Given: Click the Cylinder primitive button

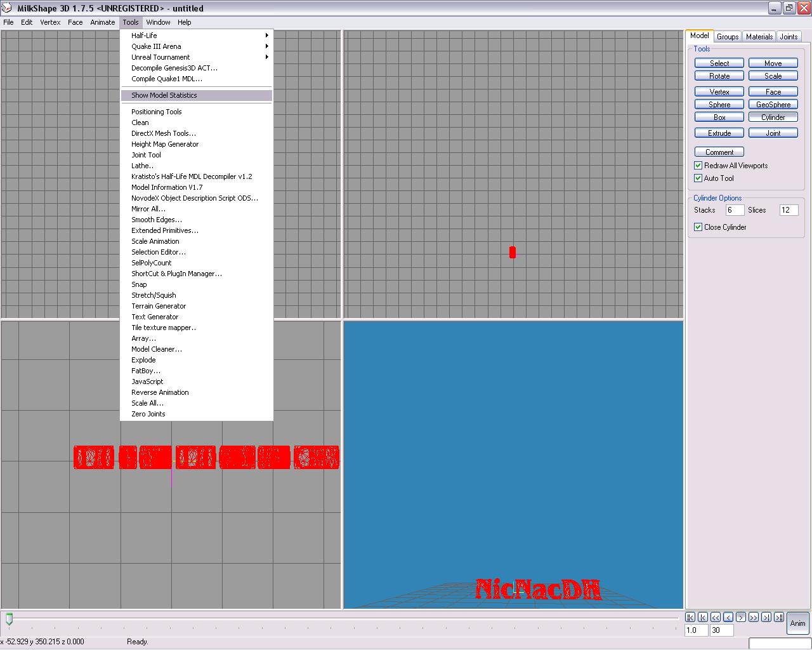Looking at the screenshot, I should [773, 117].
